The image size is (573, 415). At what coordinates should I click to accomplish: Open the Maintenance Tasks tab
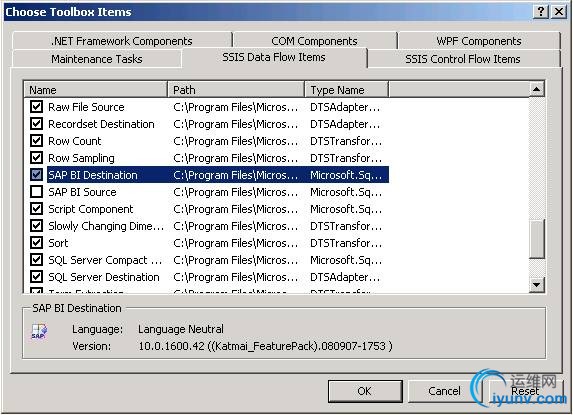pos(97,59)
